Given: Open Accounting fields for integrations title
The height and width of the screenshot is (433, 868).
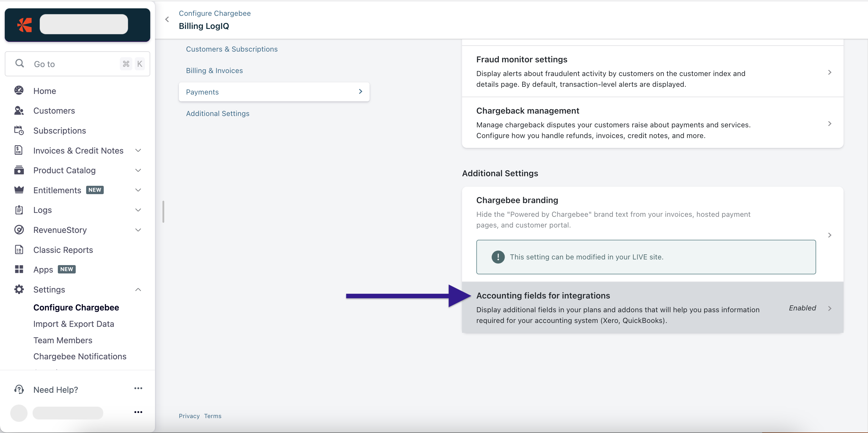Looking at the screenshot, I should (543, 296).
